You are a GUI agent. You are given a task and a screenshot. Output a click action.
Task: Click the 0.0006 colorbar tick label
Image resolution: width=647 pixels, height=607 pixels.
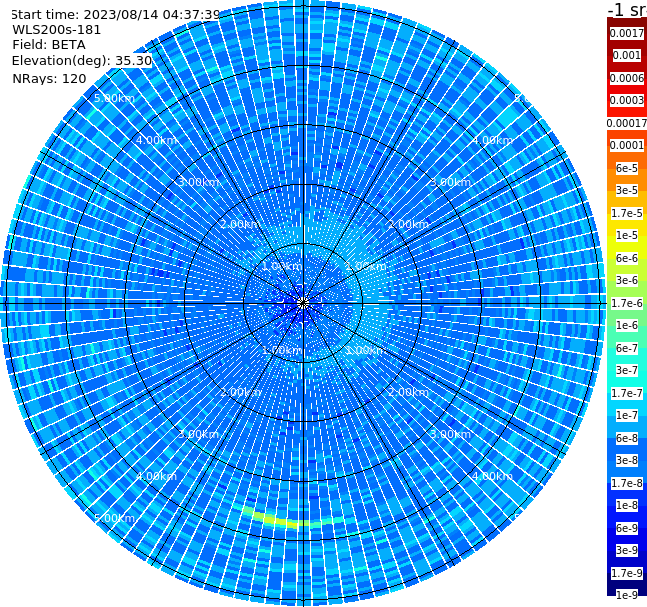627,78
